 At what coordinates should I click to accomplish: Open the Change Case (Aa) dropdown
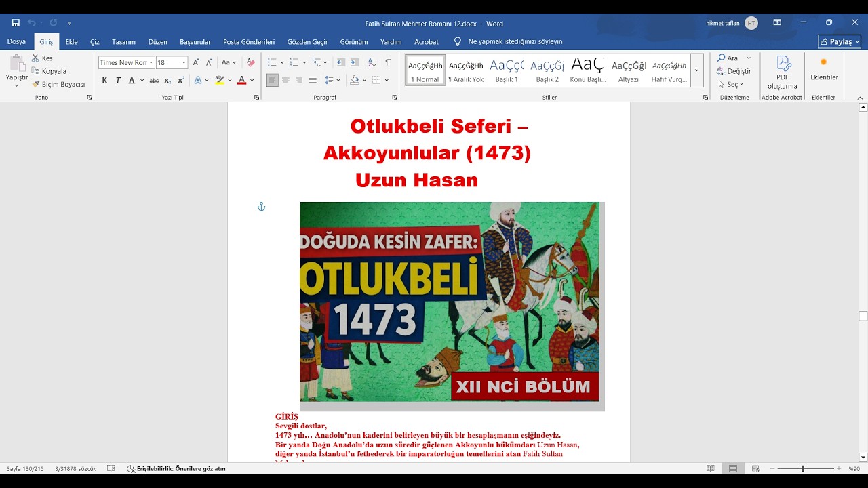coord(229,62)
